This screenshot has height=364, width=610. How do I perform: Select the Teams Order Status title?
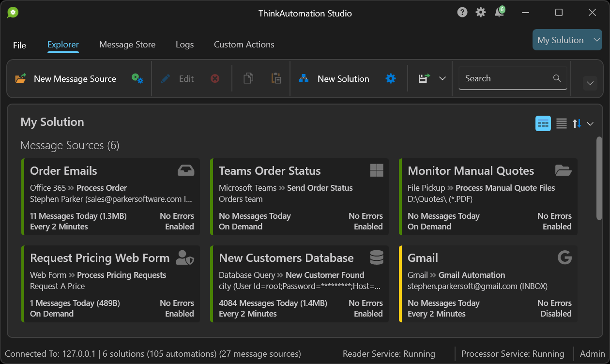tap(270, 171)
